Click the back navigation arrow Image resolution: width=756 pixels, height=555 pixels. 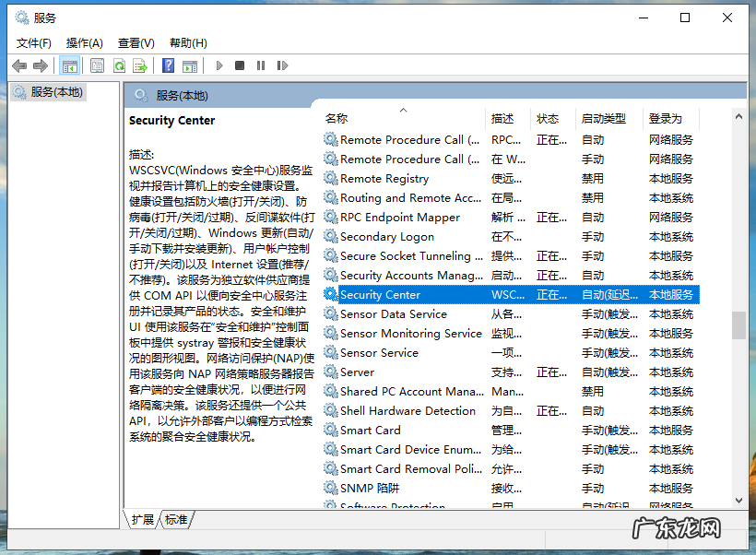(x=18, y=65)
